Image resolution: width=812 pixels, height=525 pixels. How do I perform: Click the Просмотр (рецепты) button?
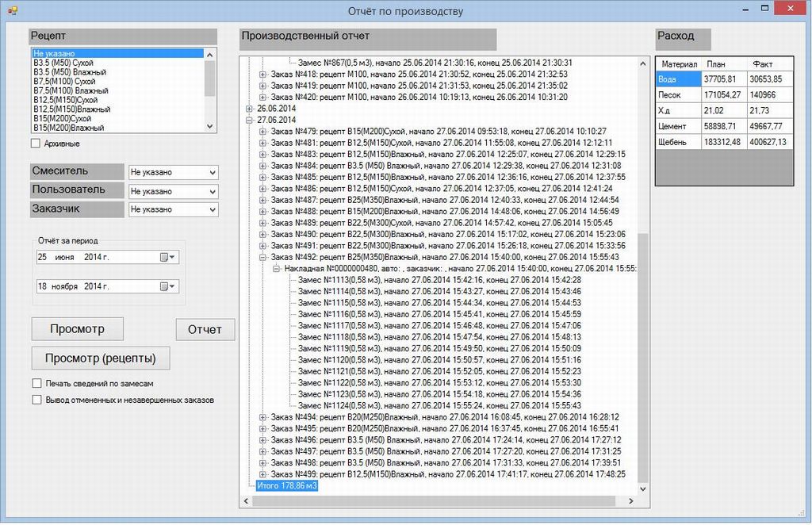click(101, 358)
